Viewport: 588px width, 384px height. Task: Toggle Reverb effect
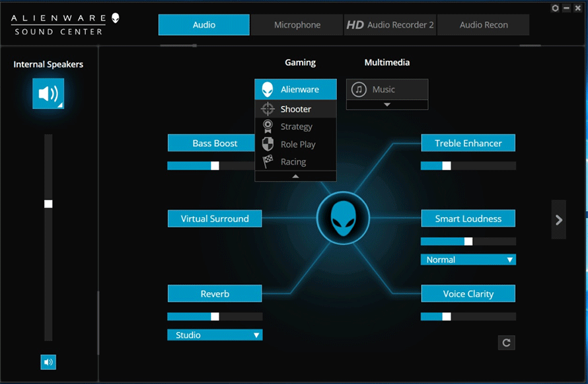point(215,293)
